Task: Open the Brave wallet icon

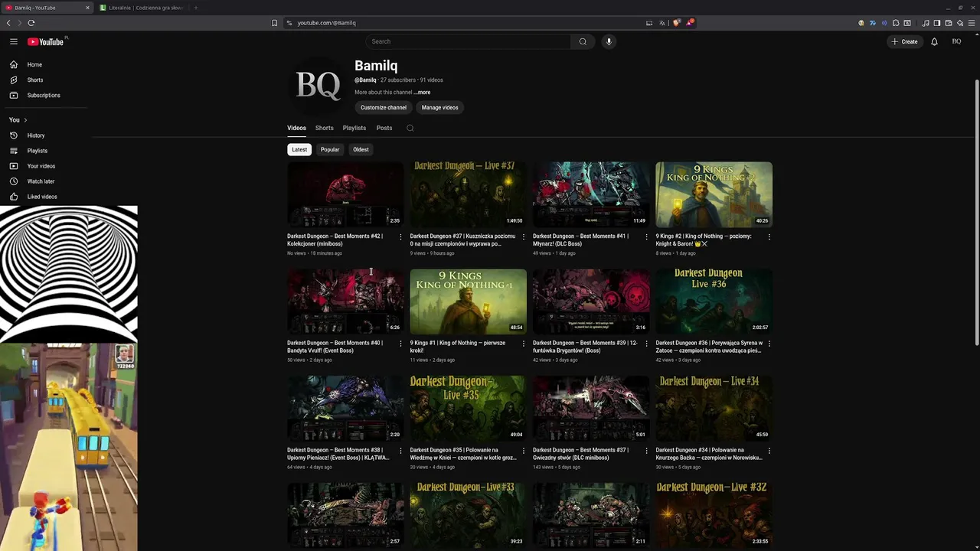Action: 948,23
